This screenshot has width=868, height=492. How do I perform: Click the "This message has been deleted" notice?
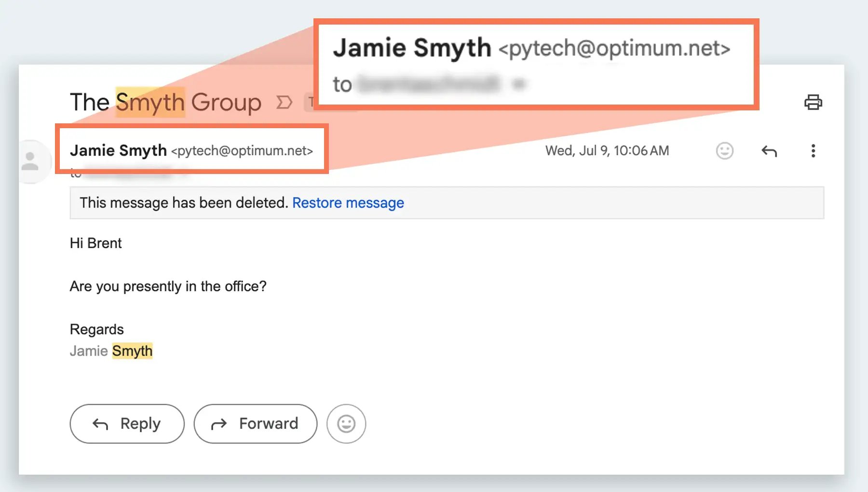click(x=184, y=203)
